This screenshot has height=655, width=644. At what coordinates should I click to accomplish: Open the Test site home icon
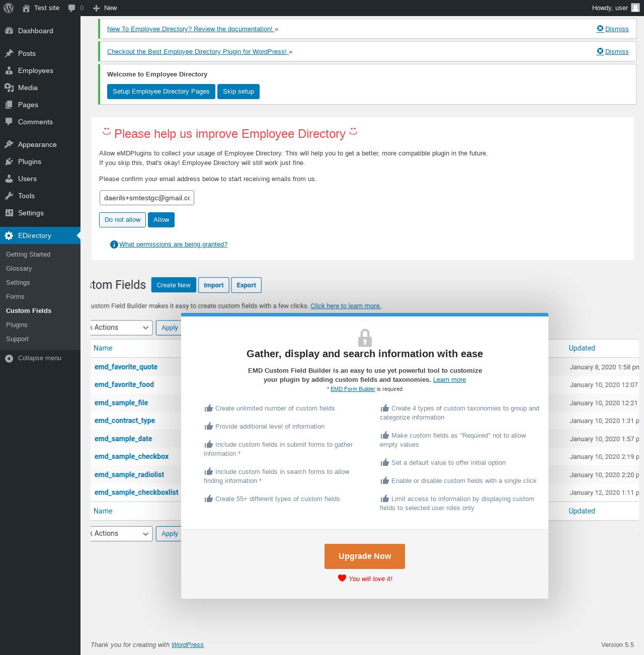point(26,8)
